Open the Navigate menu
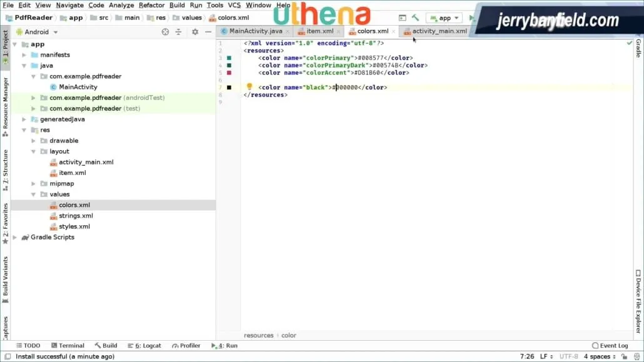644x362 pixels. coord(70,6)
